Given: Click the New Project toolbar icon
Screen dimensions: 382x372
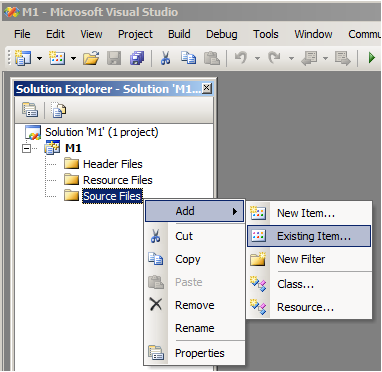Looking at the screenshot, I should click(23, 58).
